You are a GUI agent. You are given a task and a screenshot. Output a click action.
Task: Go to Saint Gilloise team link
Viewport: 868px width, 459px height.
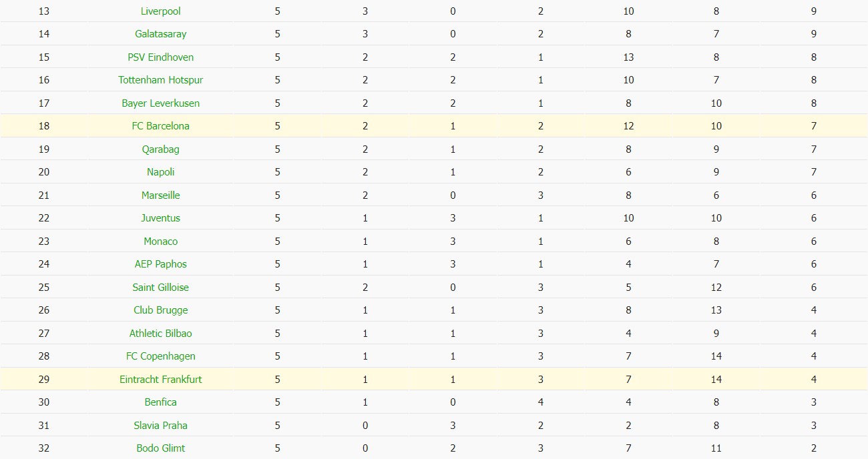coord(161,288)
